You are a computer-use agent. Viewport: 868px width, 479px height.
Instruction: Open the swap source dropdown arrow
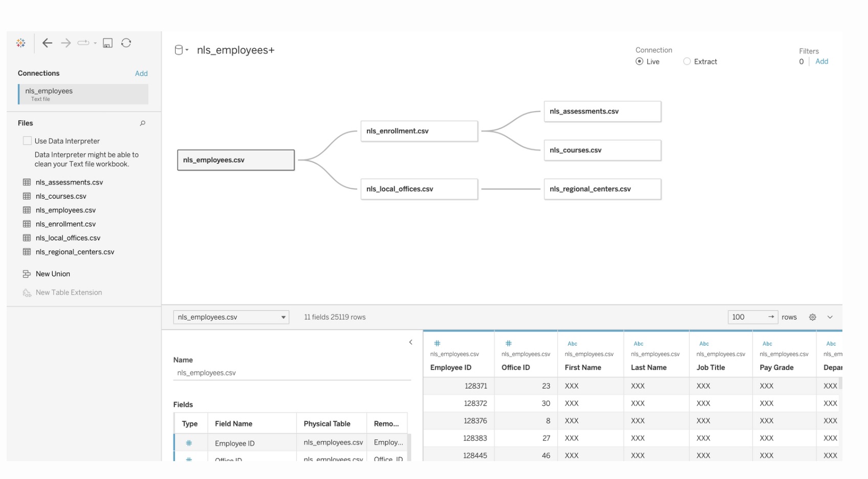[x=95, y=43]
